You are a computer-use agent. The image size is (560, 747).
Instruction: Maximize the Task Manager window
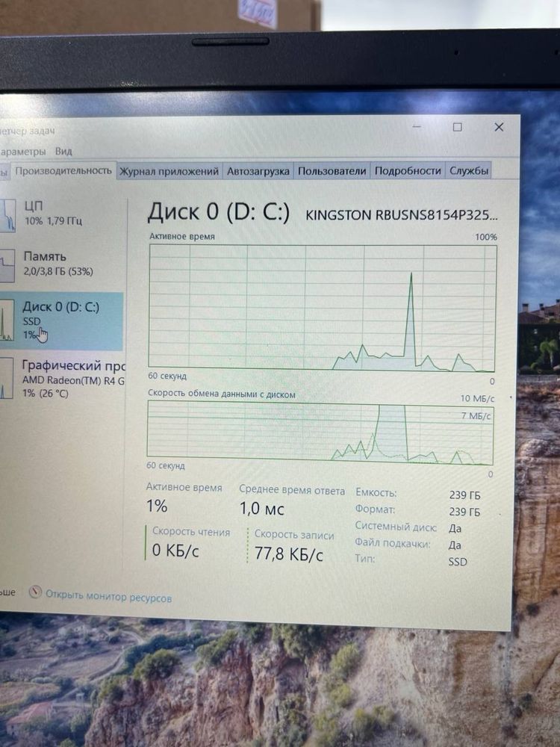tap(457, 127)
